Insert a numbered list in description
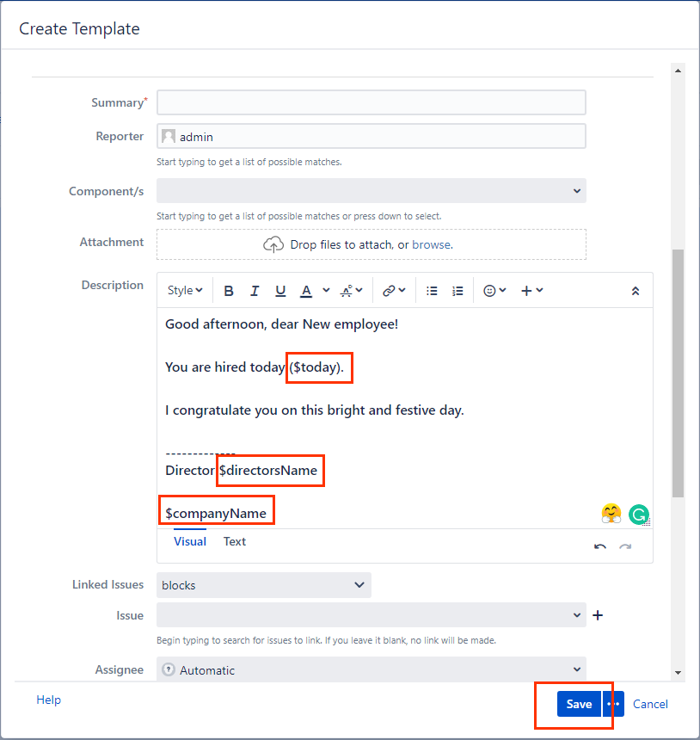Viewport: 700px width, 740px height. (457, 291)
